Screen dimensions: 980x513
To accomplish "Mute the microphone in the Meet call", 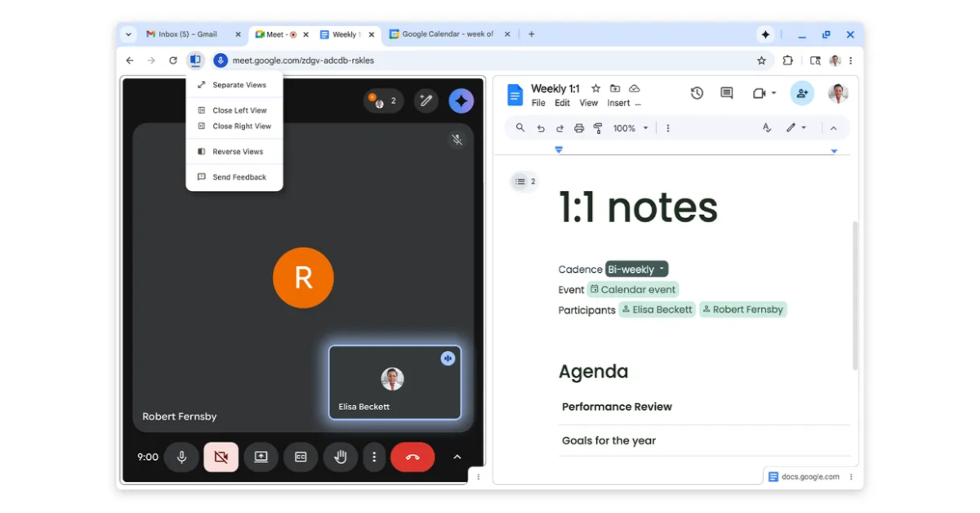I will pos(181,457).
